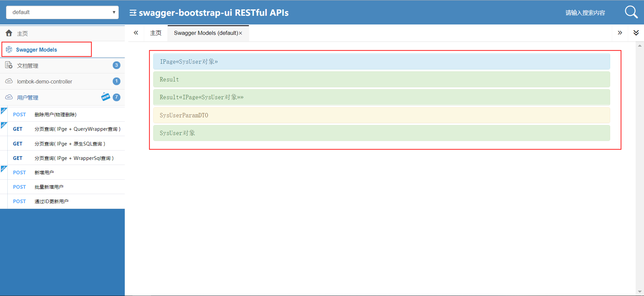The image size is (644, 296).
Task: Click the NEW tag icon beside 用户管理
Action: coord(106,97)
